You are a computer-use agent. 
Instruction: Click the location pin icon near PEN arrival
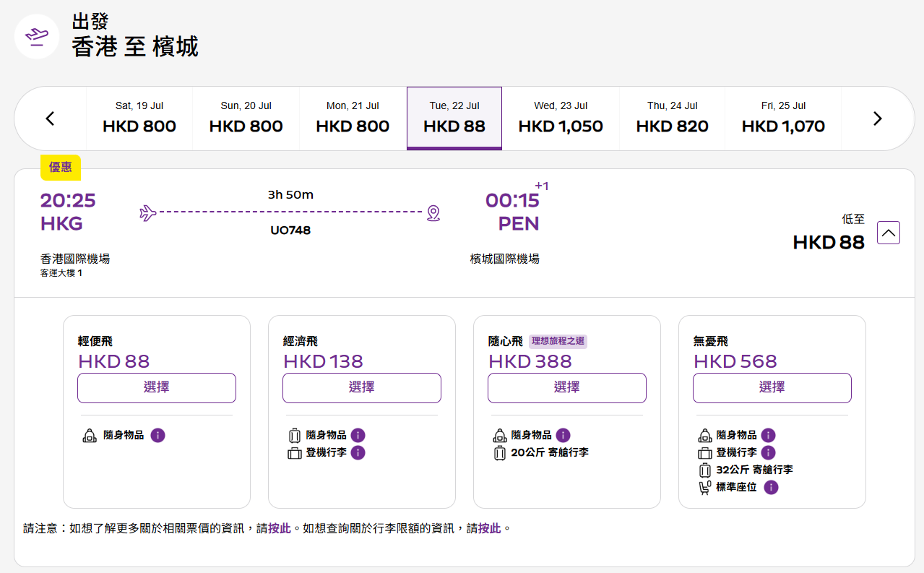tap(432, 214)
